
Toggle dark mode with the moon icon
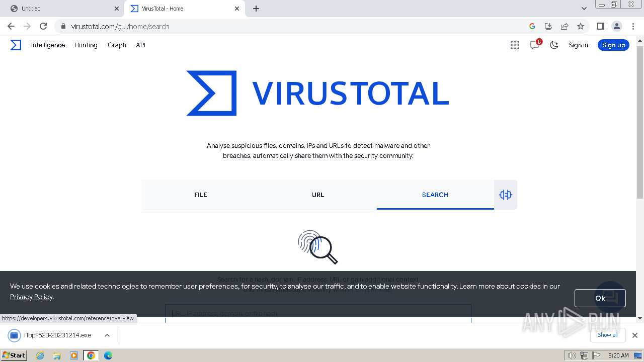coord(554,45)
